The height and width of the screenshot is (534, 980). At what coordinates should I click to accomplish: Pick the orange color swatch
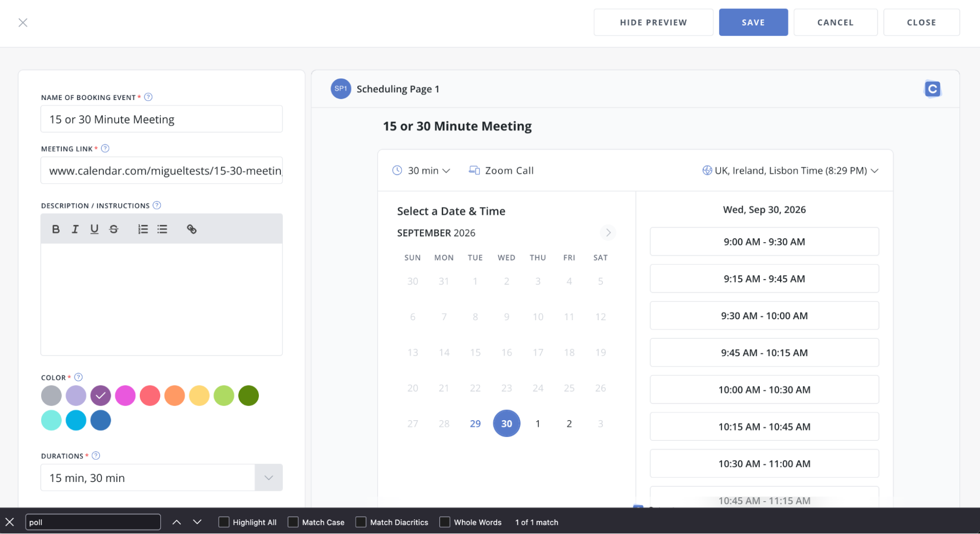click(x=175, y=395)
